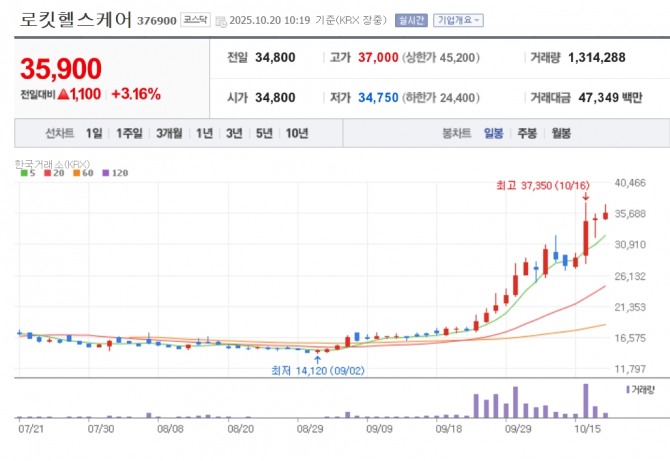The width and height of the screenshot is (670, 461).
Task: Click the 상한가 45,200 text
Action: pos(441,57)
